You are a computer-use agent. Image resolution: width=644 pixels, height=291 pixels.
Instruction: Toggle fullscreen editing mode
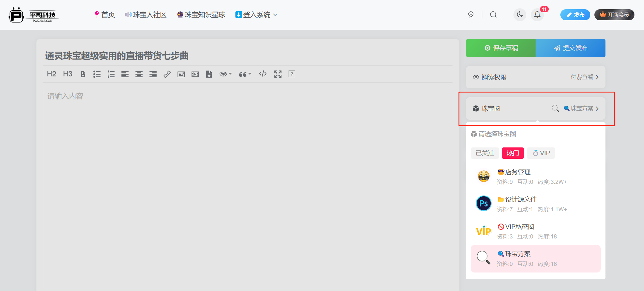[x=277, y=74]
